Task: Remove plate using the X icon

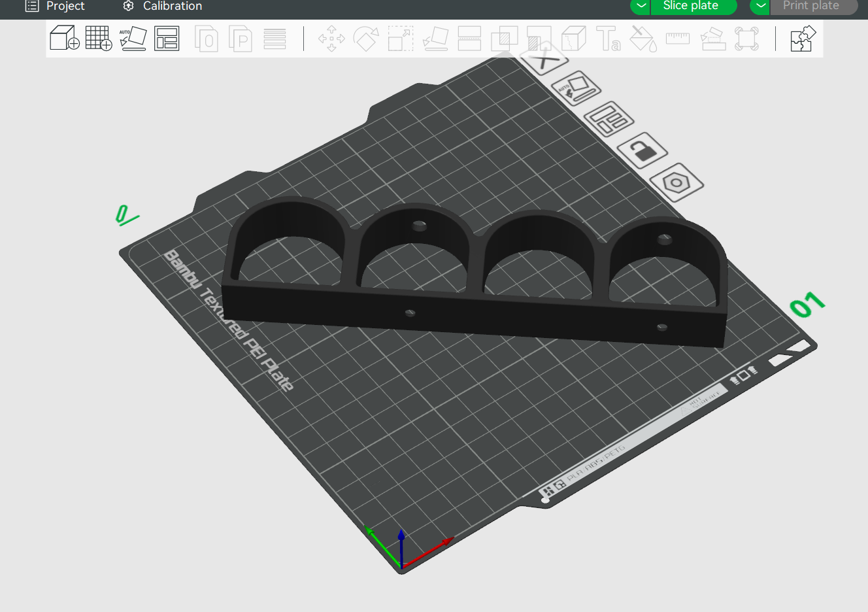Action: coord(542,59)
